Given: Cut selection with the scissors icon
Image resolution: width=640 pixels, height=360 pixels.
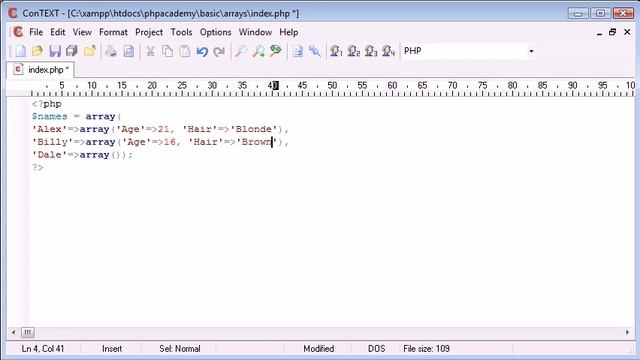Looking at the screenshot, I should coord(150,51).
